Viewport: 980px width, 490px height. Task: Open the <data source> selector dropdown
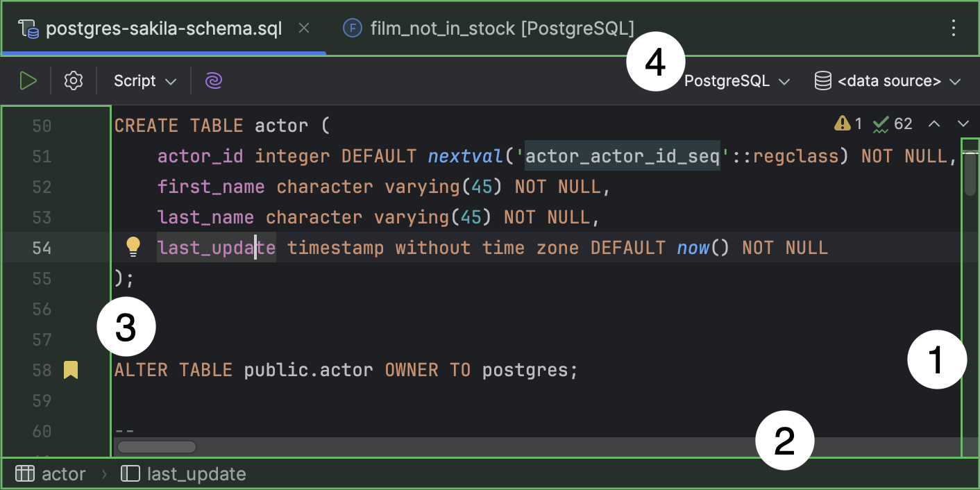pyautogui.click(x=889, y=80)
